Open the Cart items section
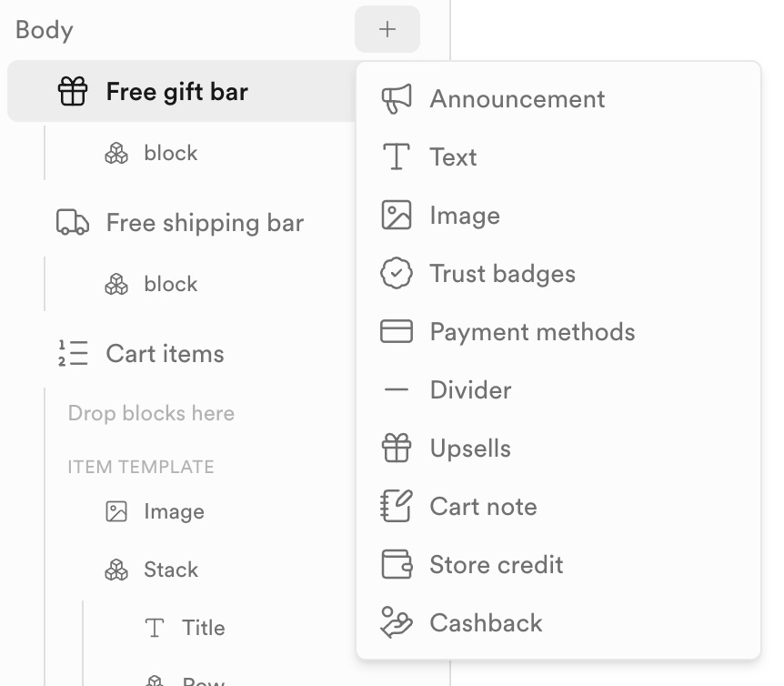Image resolution: width=784 pixels, height=686 pixels. [182, 354]
